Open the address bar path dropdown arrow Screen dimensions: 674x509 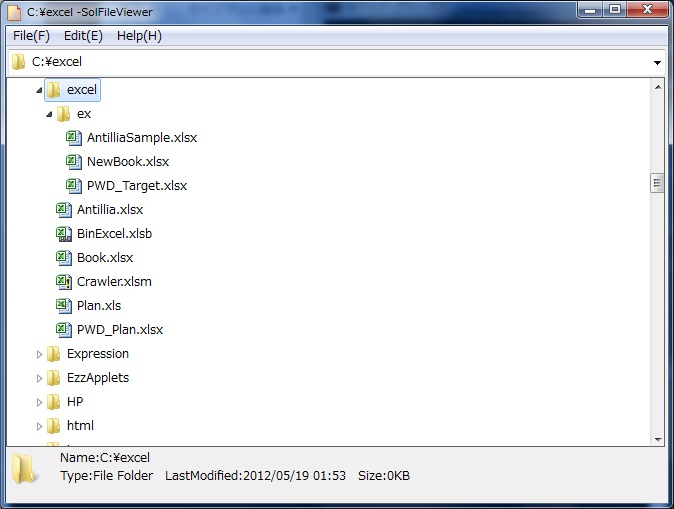point(657,63)
